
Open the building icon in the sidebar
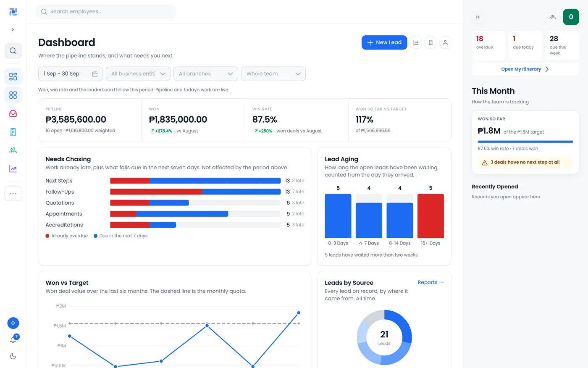[x=13, y=132]
